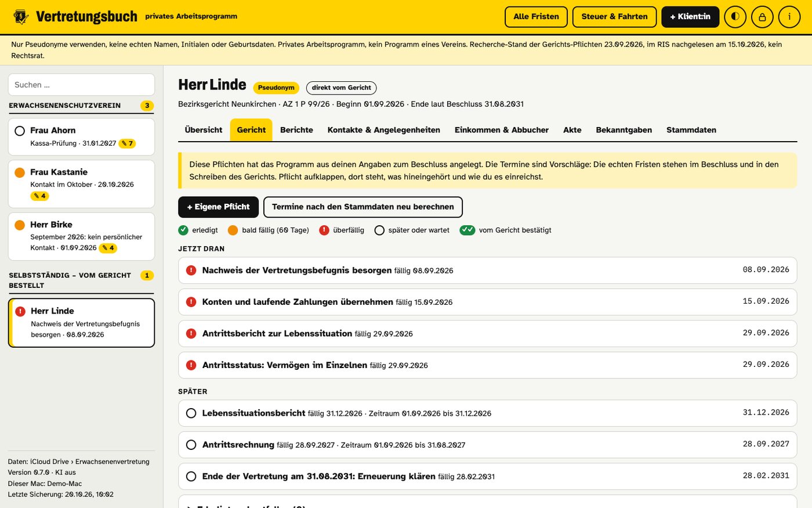Open the Stammdaten tab

tap(691, 130)
